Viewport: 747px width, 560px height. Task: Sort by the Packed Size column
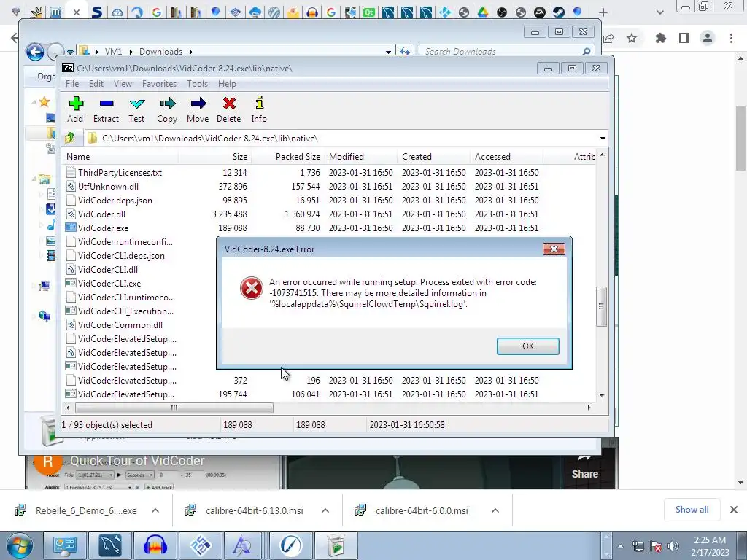click(287, 157)
